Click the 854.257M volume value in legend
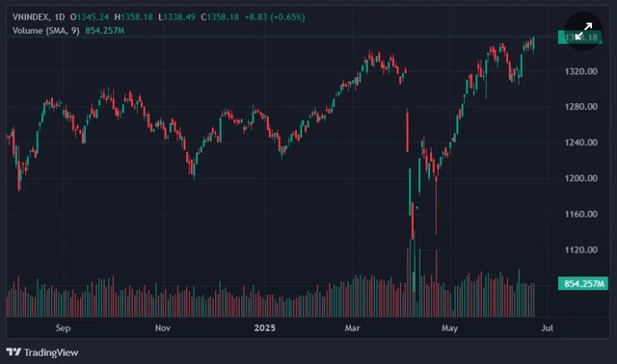This screenshot has width=617, height=364. (105, 31)
